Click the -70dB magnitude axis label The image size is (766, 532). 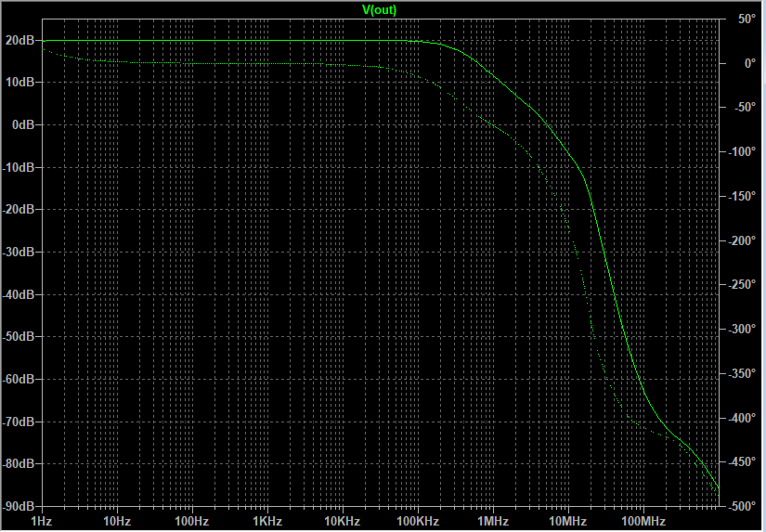[x=19, y=422]
